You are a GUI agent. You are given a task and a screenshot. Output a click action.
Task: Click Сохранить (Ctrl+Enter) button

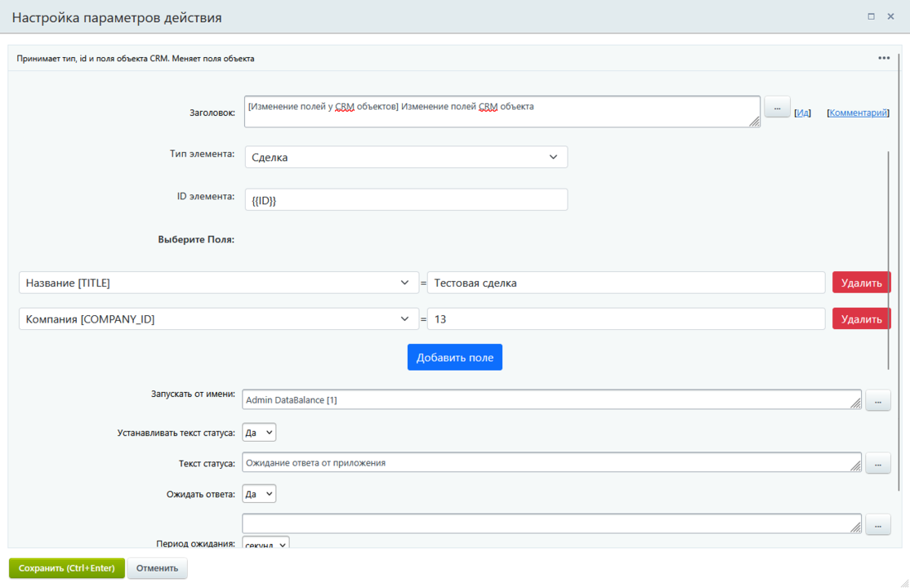click(x=67, y=568)
